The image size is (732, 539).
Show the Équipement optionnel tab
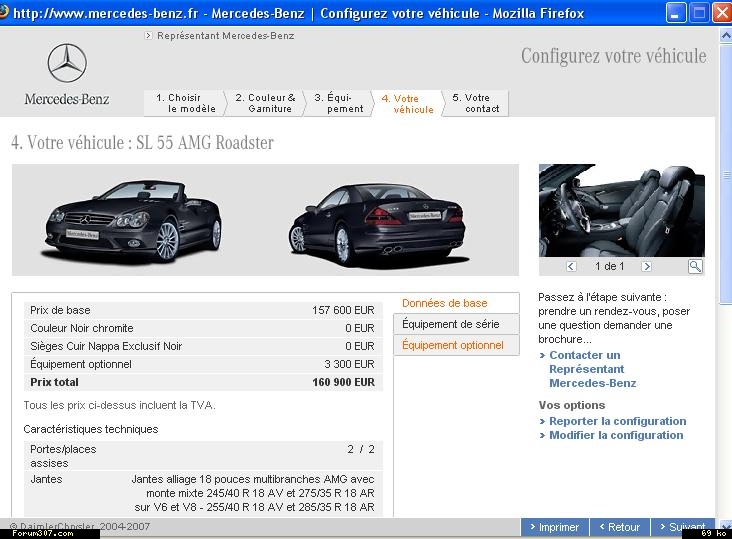click(x=453, y=345)
